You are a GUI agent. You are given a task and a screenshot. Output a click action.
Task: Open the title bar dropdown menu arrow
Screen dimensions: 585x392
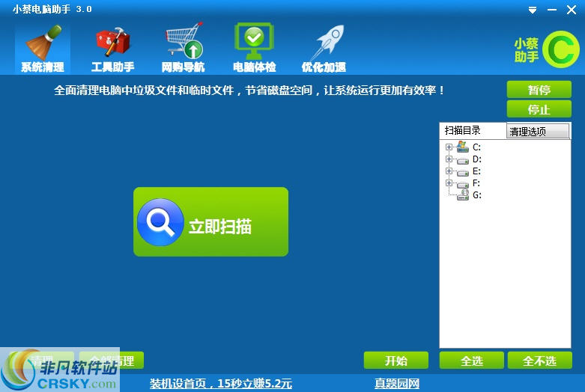(533, 10)
